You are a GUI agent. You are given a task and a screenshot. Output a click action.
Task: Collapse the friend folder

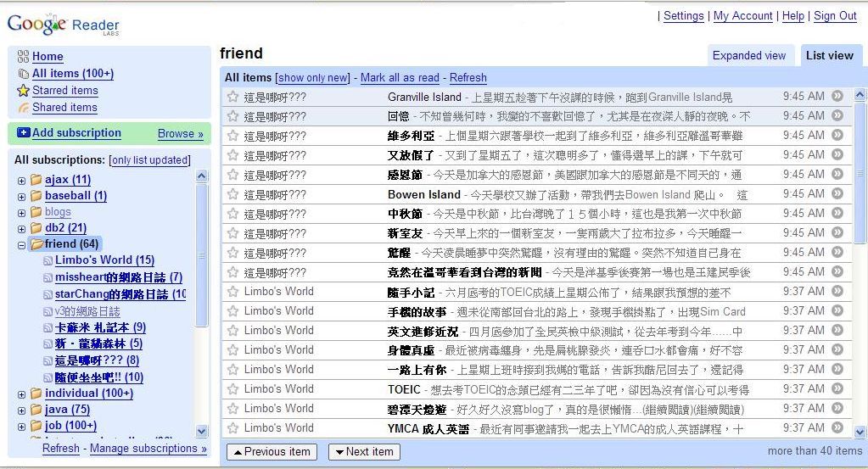tap(21, 245)
